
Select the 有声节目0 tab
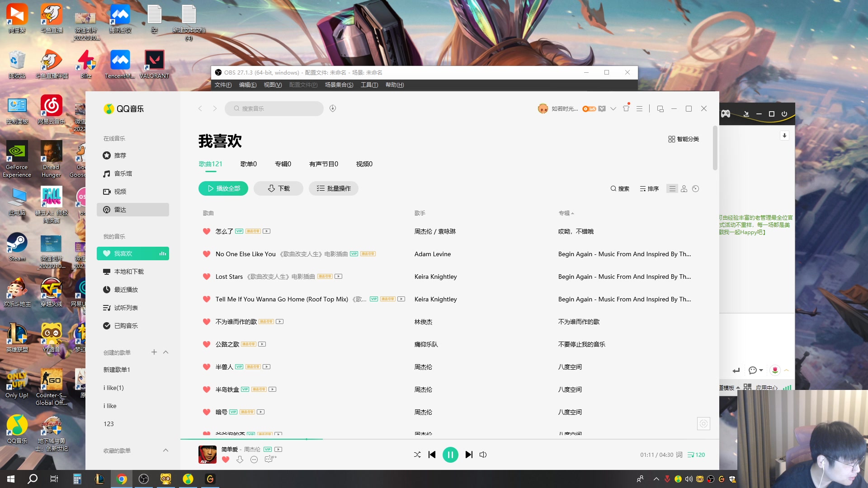324,164
